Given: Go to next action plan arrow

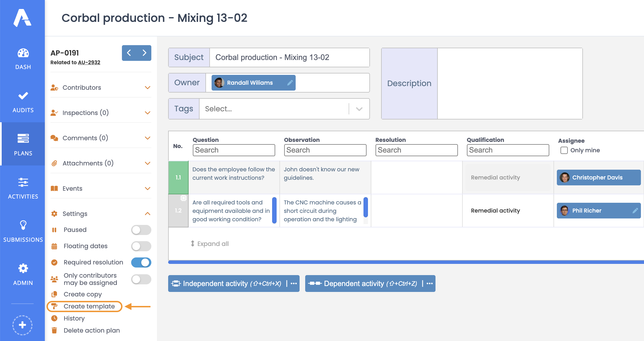Looking at the screenshot, I should (x=144, y=53).
